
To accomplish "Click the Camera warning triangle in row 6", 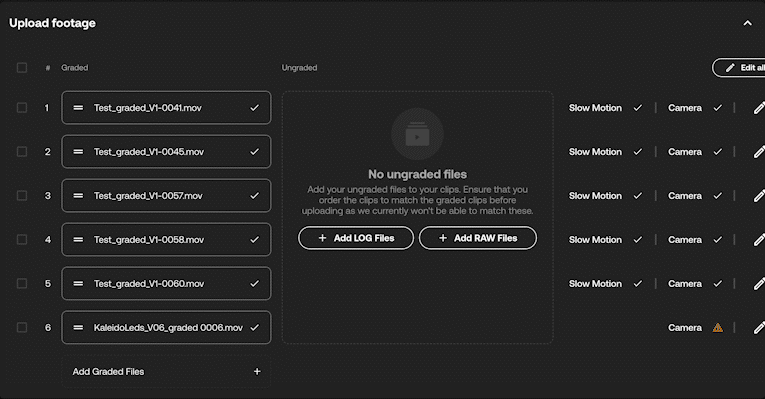I will pos(717,328).
